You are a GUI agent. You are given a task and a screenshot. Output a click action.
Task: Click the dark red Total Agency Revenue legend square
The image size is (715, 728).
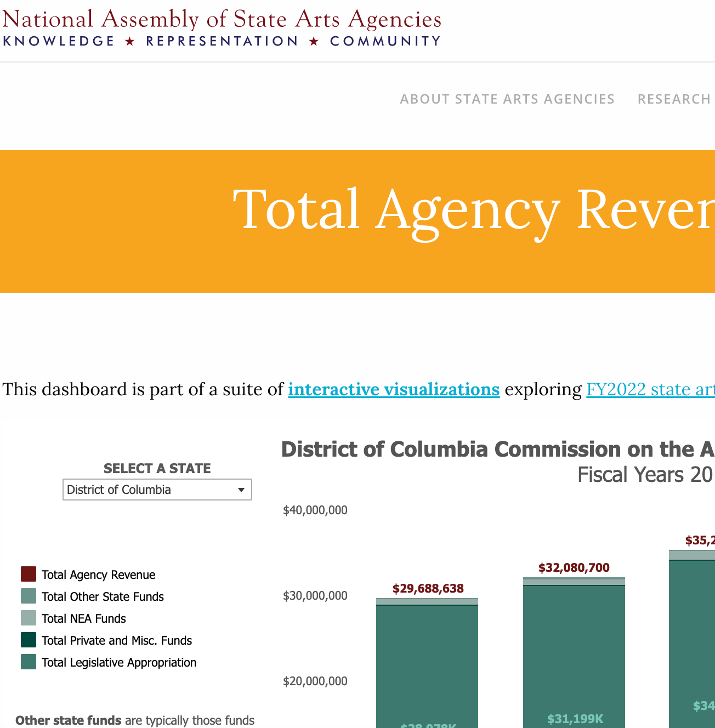[x=27, y=574]
